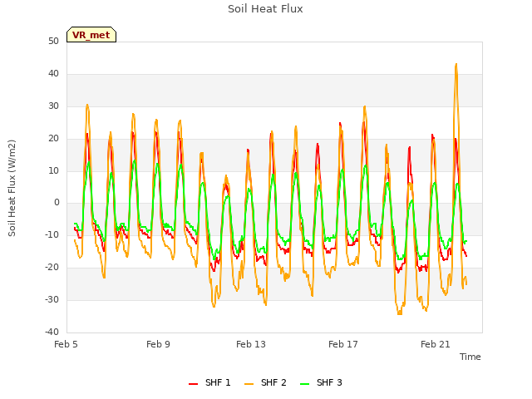Toggle SHF 2 series in legend

pyautogui.click(x=265, y=382)
